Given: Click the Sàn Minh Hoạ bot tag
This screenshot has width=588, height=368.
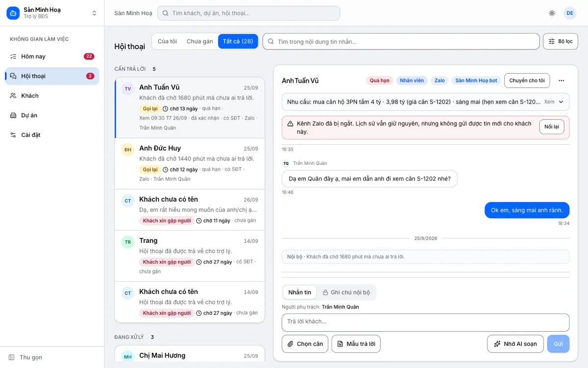Looking at the screenshot, I should click(x=476, y=80).
